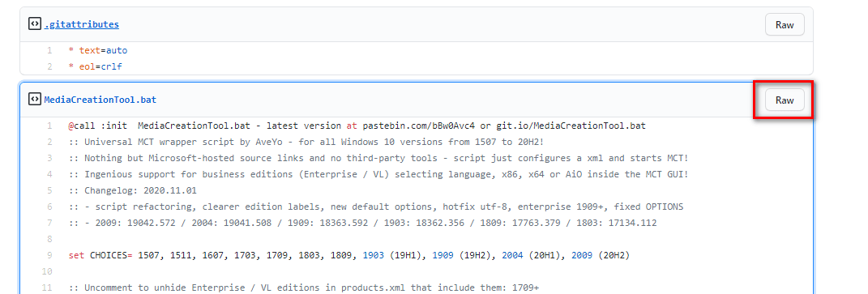The image size is (868, 294).
Task: Click the '* text=auto' code line
Action: (x=98, y=50)
